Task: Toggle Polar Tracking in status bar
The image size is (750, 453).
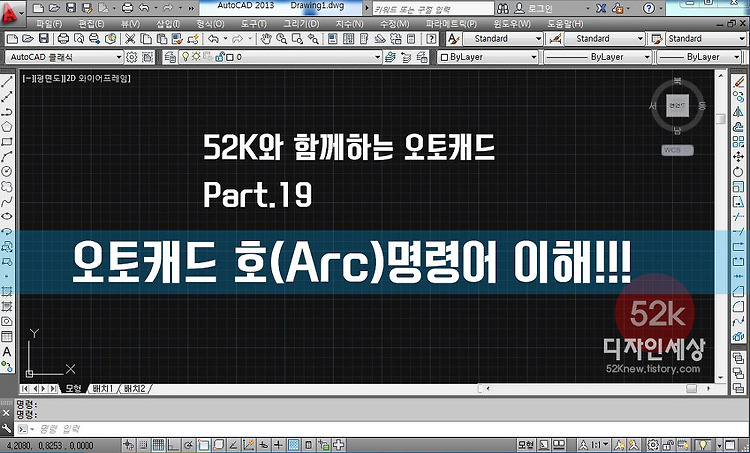Action: (x=188, y=445)
